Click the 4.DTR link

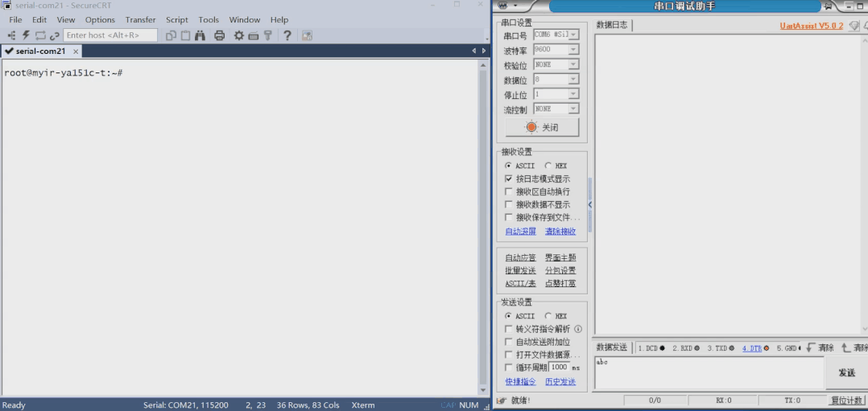pos(752,348)
